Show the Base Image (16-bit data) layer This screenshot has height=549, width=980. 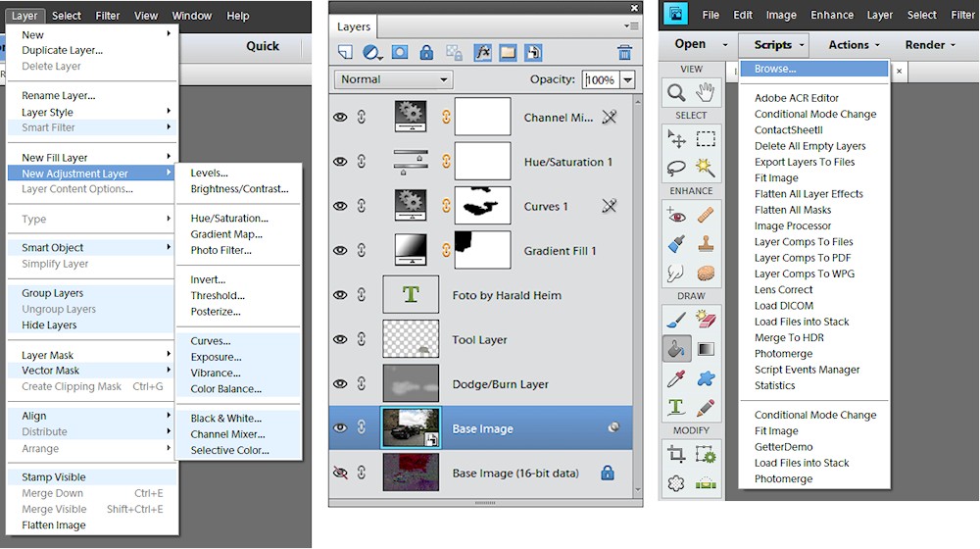(340, 474)
